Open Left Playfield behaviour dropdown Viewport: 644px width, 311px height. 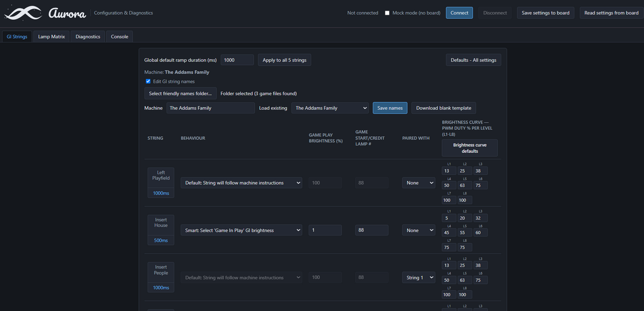click(242, 183)
